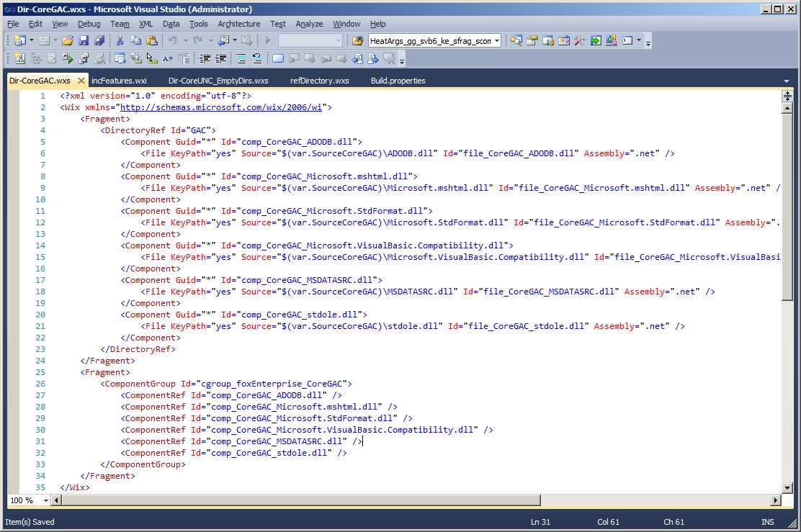Click the cgroup_foxEnterprise_CoreGAC ComponentGroup Id text

272,384
